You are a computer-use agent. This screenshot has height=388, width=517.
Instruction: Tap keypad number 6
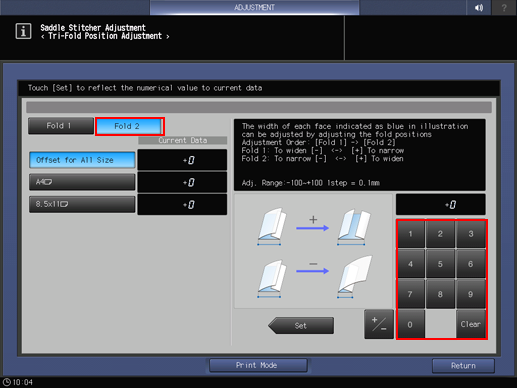(471, 264)
